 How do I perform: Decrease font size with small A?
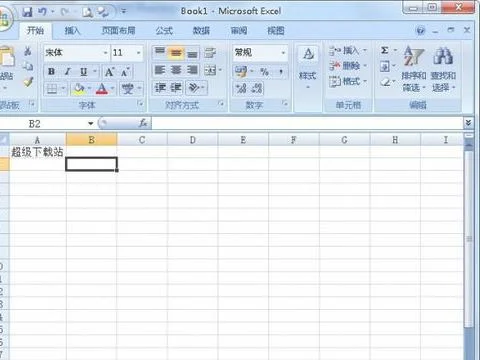click(x=125, y=72)
